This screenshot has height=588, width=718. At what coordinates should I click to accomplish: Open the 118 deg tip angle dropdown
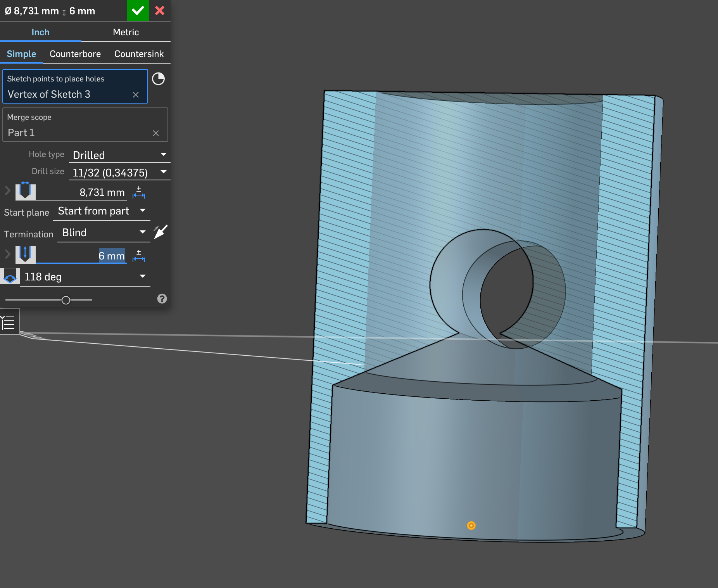tap(85, 277)
